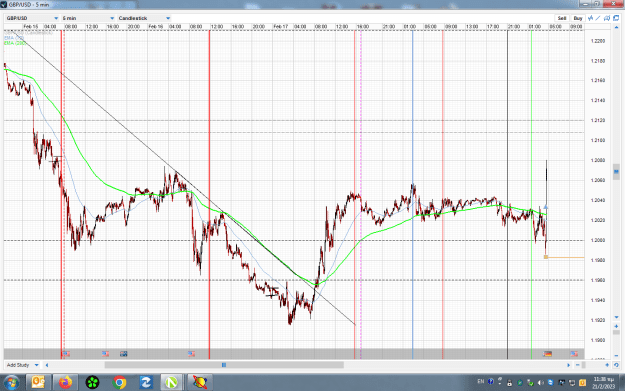
Task: Click the first US flag news event after Feb 15 08:00
Action: [66, 354]
